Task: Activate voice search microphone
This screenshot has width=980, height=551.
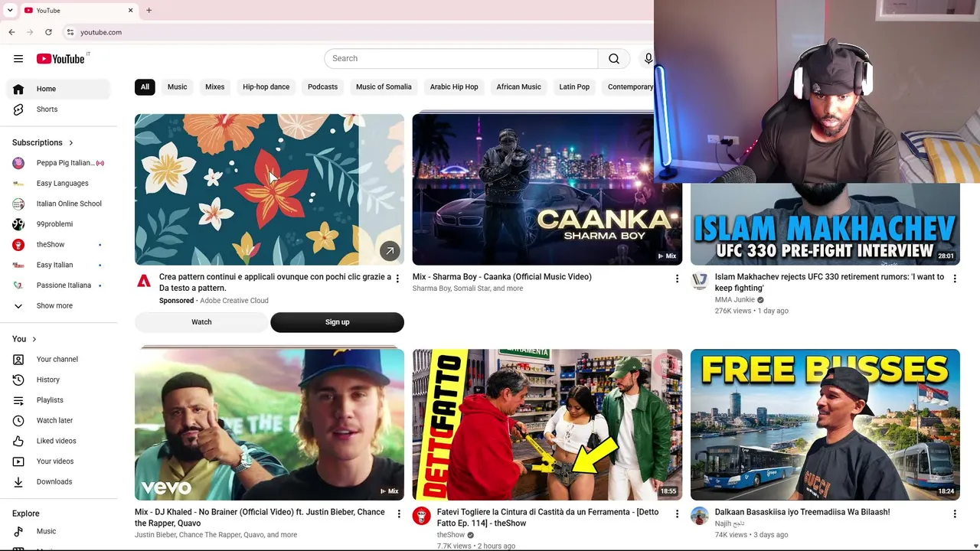Action: pos(648,59)
